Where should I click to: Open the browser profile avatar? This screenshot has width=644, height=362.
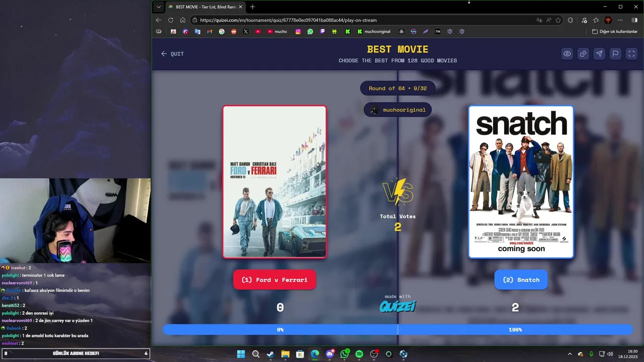click(x=608, y=20)
